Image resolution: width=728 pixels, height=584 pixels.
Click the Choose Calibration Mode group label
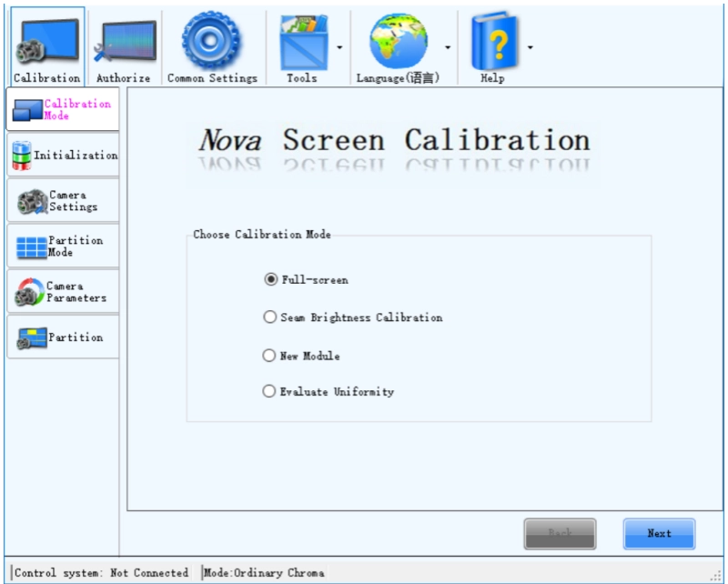(262, 235)
